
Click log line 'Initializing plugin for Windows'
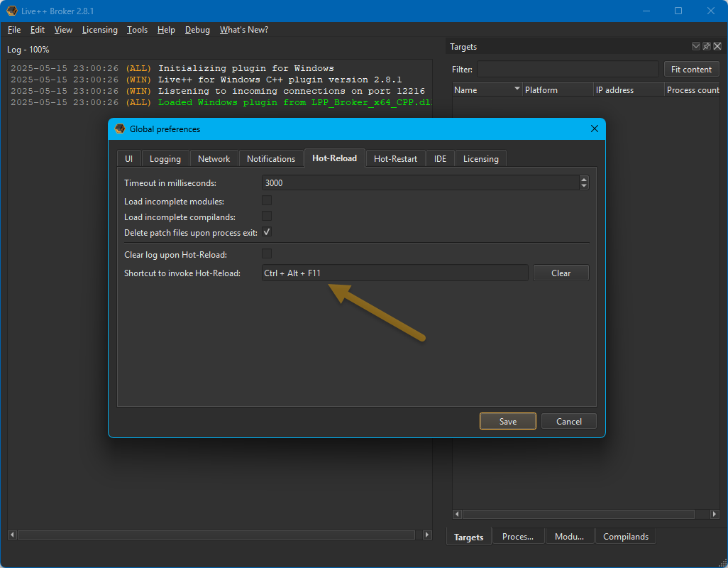point(172,68)
